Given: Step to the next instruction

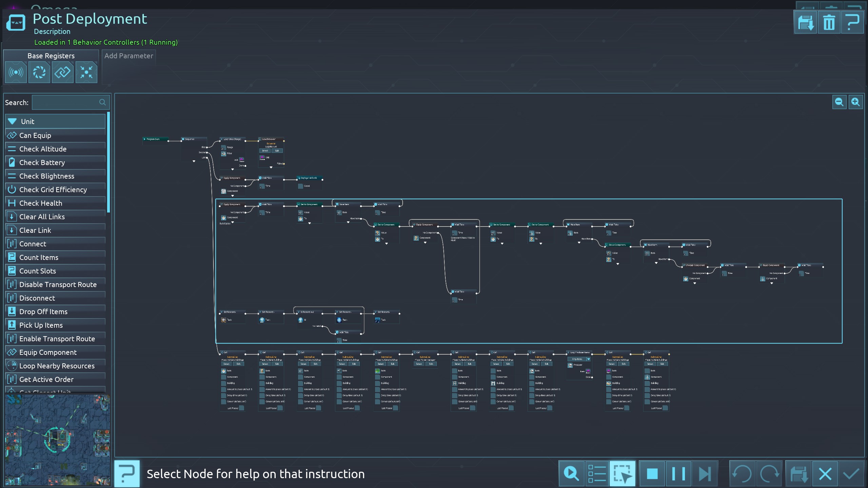Looking at the screenshot, I should click(x=705, y=473).
